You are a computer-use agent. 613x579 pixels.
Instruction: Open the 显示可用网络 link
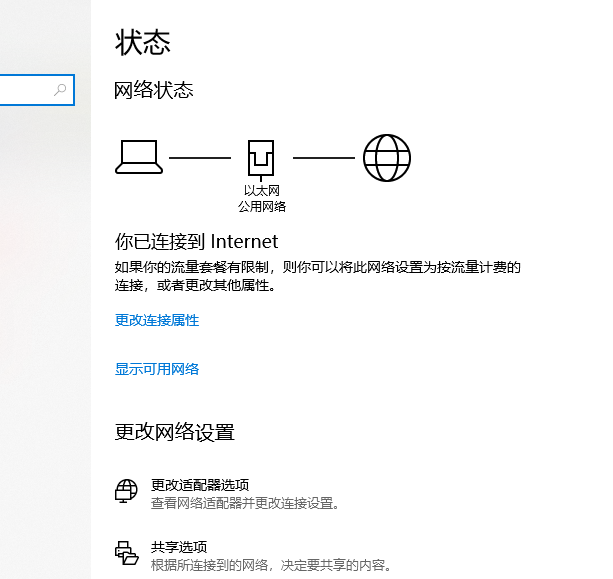tap(157, 369)
